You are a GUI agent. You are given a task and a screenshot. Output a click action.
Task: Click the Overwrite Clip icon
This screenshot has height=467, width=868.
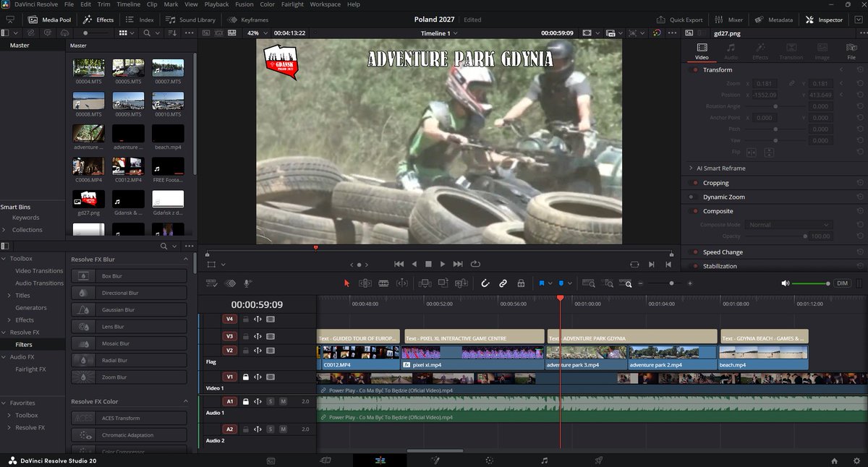pyautogui.click(x=443, y=283)
